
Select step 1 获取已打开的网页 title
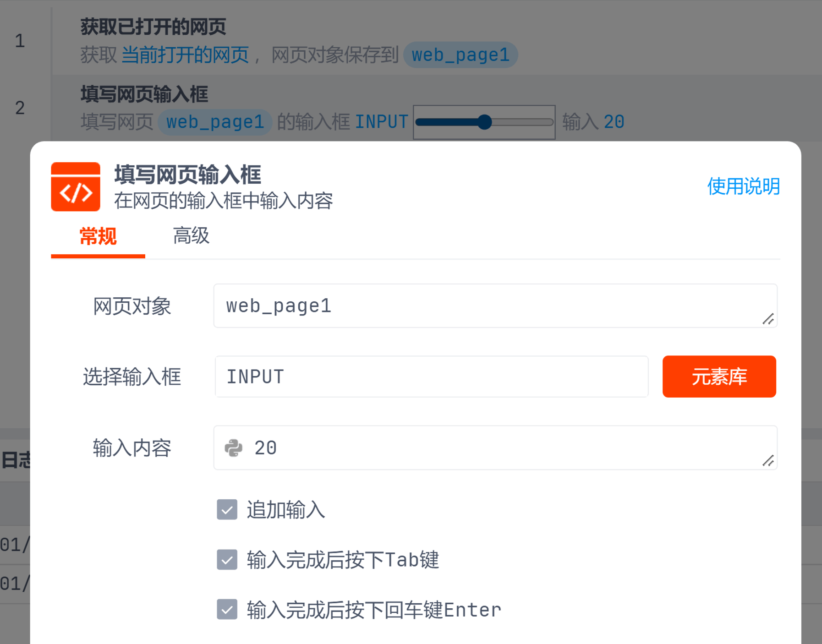(153, 27)
